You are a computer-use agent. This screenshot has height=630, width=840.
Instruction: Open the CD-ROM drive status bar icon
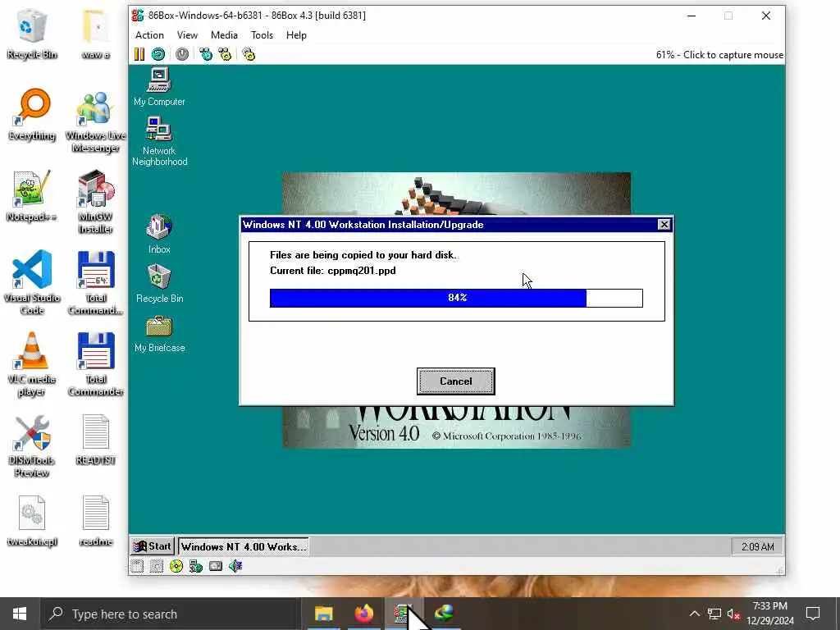(x=176, y=566)
